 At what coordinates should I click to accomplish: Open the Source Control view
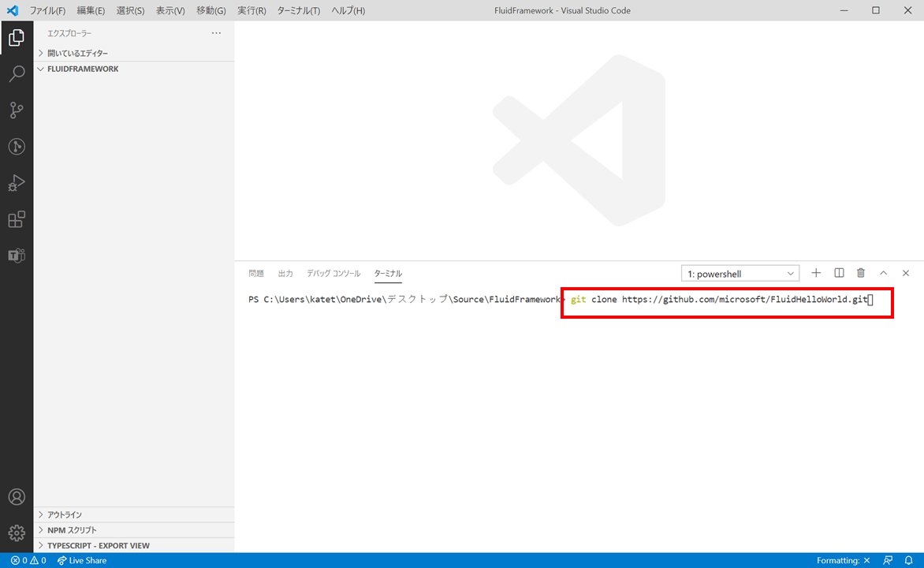[x=17, y=110]
